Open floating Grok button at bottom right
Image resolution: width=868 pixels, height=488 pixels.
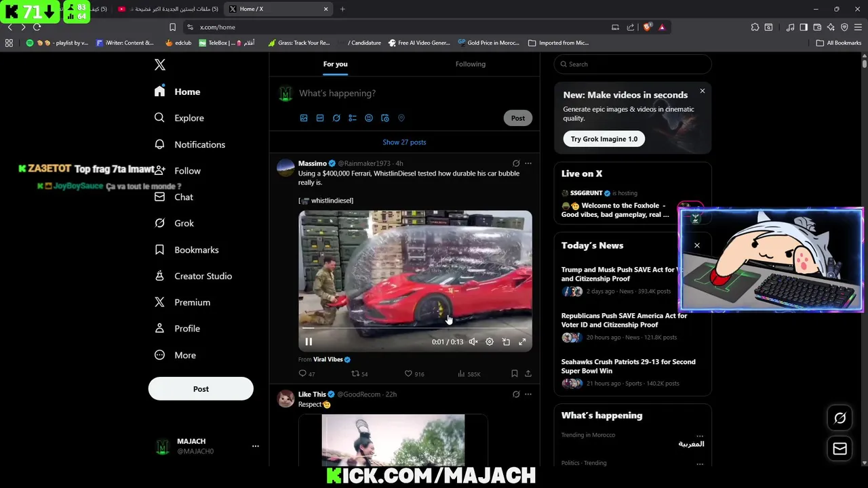click(840, 418)
